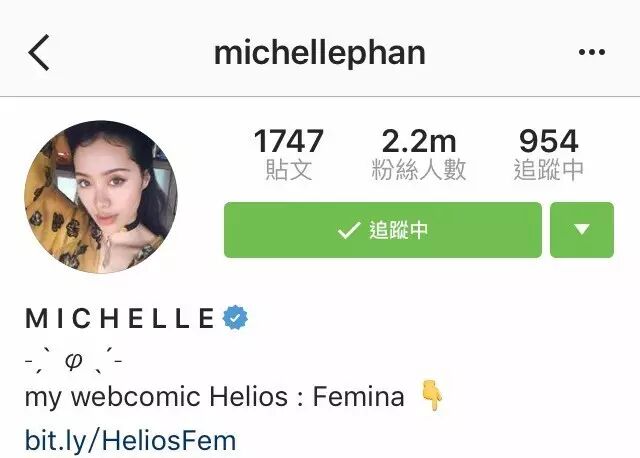Open michellephan's round profile picture

[101, 197]
